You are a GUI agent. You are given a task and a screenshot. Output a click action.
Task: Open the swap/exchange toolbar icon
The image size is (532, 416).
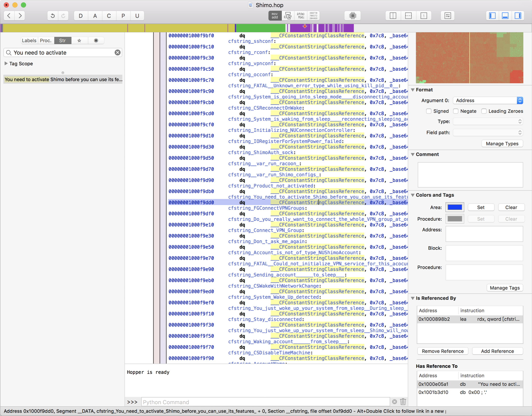447,16
